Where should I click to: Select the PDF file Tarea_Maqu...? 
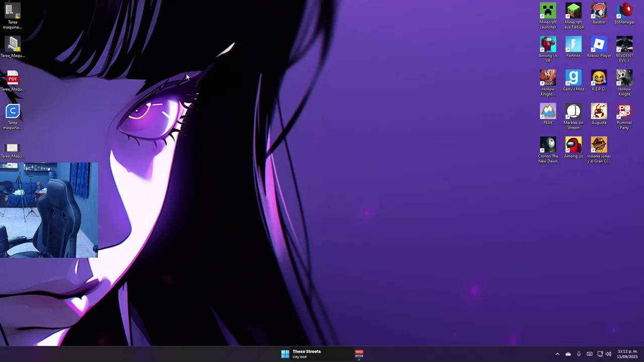[x=13, y=81]
